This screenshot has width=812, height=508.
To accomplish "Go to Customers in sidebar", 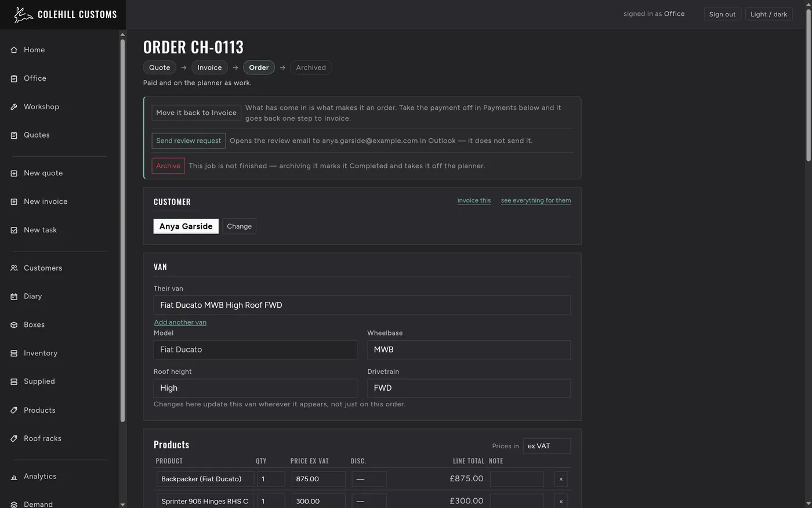I will (43, 268).
